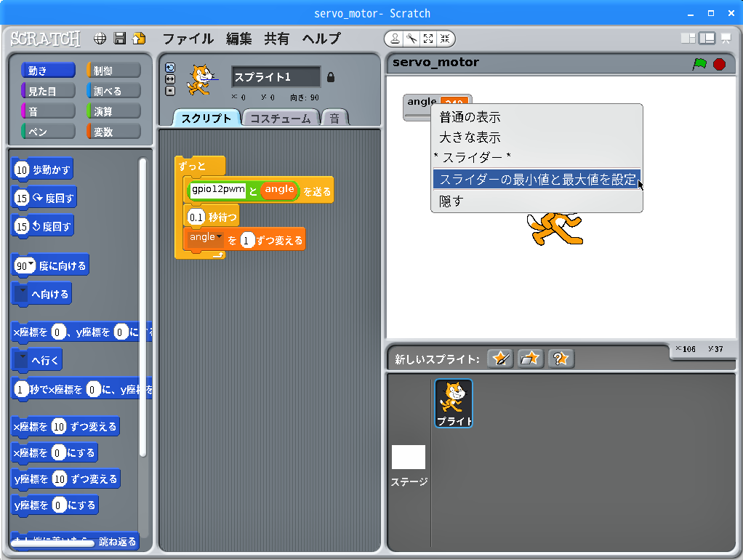The height and width of the screenshot is (560, 743).
Task: Click the blocks palette horizontal scrollbar
Action: (53, 543)
